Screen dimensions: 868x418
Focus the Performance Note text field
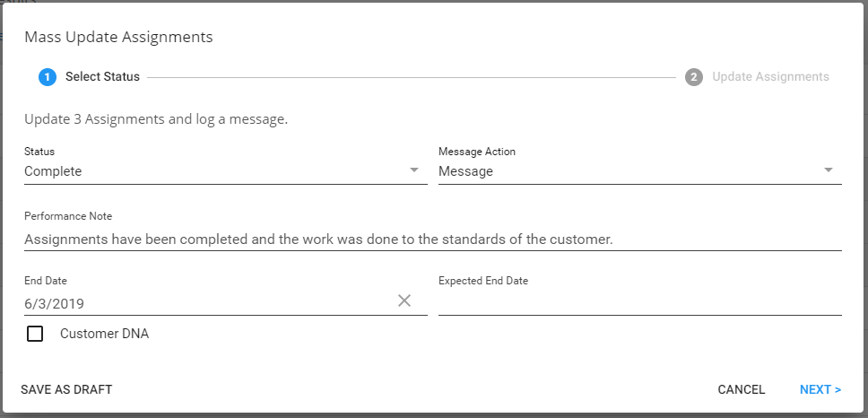432,239
